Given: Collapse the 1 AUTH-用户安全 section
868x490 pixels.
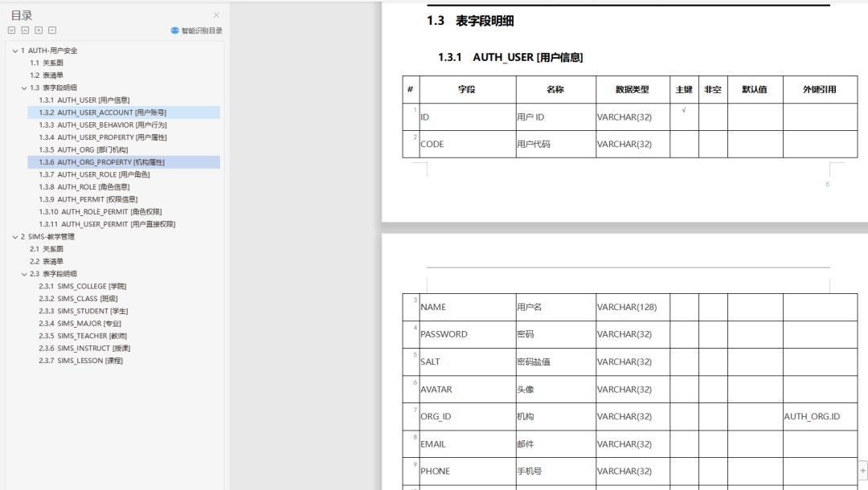Looking at the screenshot, I should tap(15, 51).
